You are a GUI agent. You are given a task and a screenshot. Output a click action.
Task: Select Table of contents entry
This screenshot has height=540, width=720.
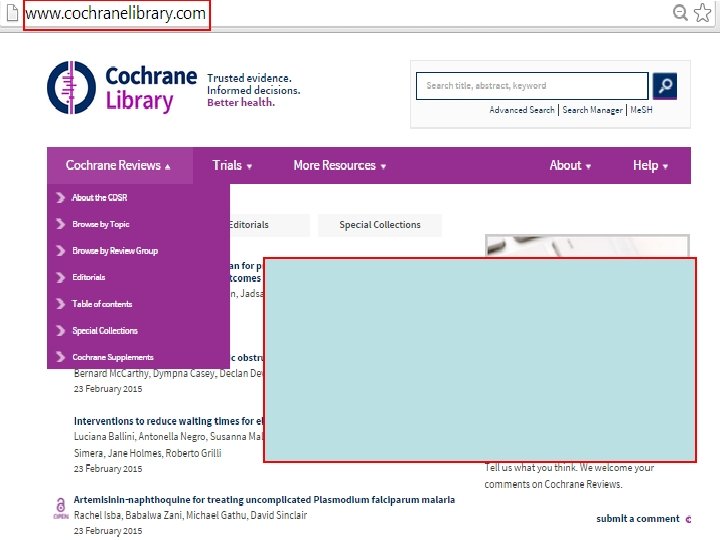click(x=102, y=304)
